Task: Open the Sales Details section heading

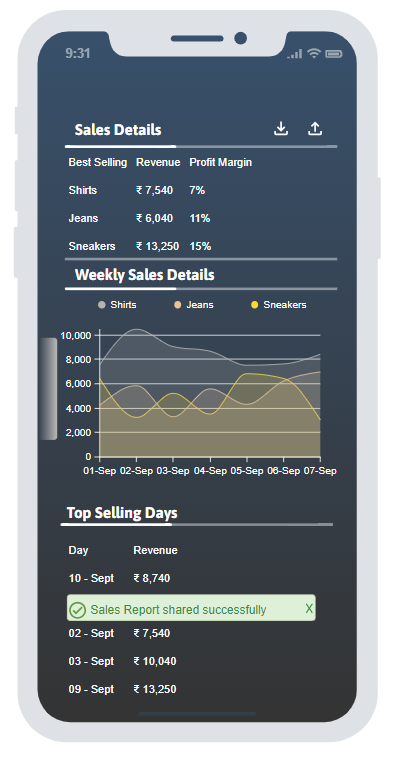Action: click(118, 130)
